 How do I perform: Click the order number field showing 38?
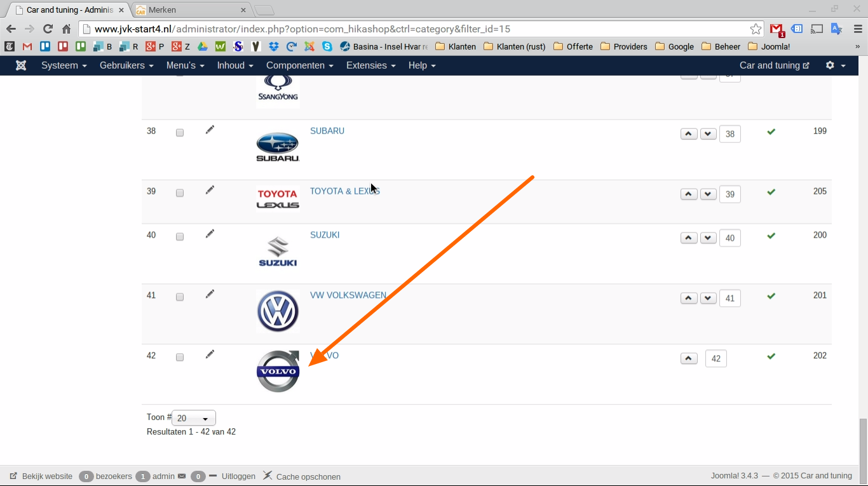(730, 134)
